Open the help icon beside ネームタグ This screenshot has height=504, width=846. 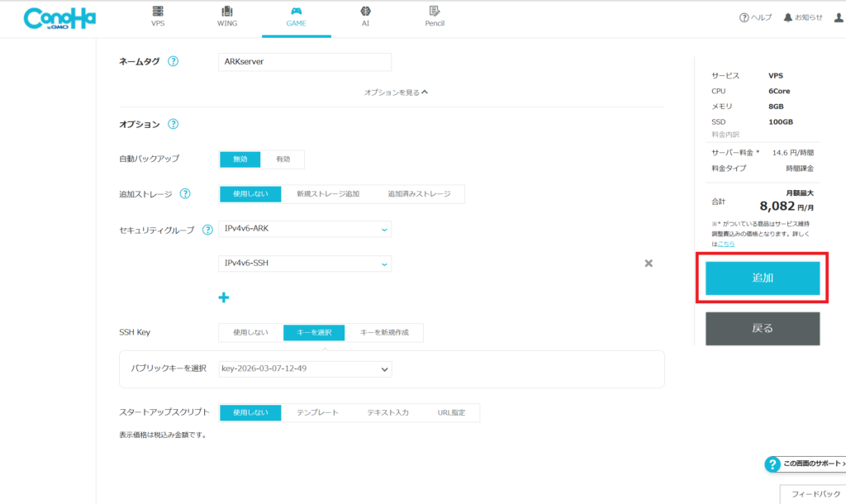(173, 61)
